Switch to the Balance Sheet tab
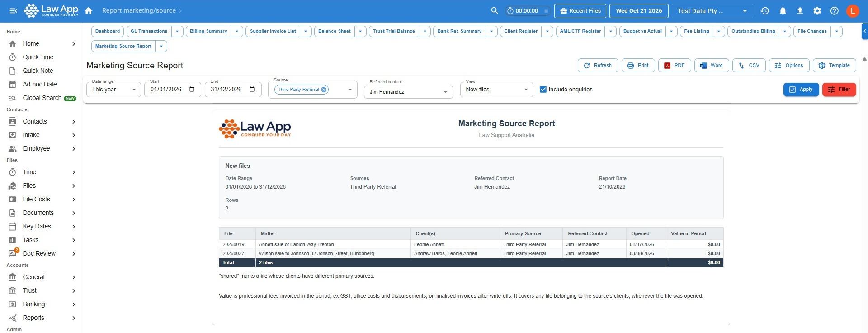This screenshot has height=333, width=868. coord(335,31)
